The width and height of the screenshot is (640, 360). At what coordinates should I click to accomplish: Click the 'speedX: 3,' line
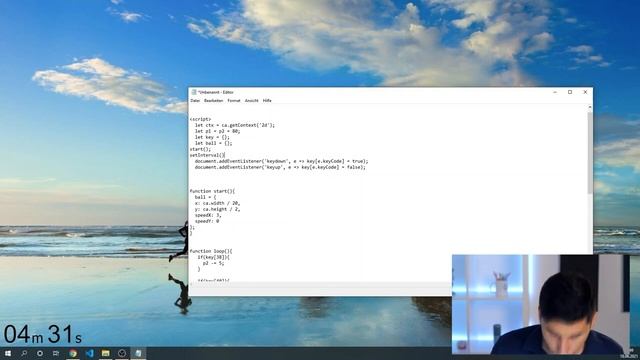(x=208, y=215)
